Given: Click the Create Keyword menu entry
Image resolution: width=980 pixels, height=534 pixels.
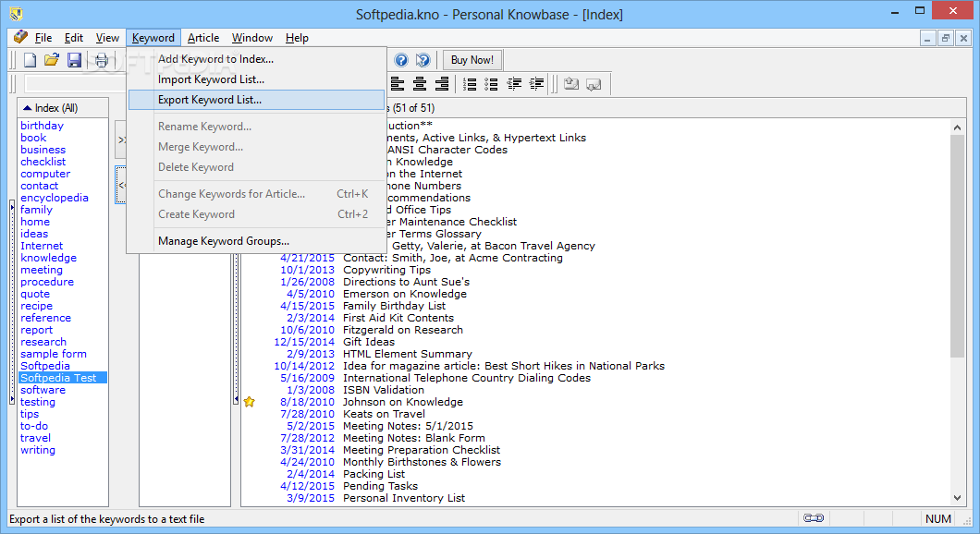Looking at the screenshot, I should [257, 214].
